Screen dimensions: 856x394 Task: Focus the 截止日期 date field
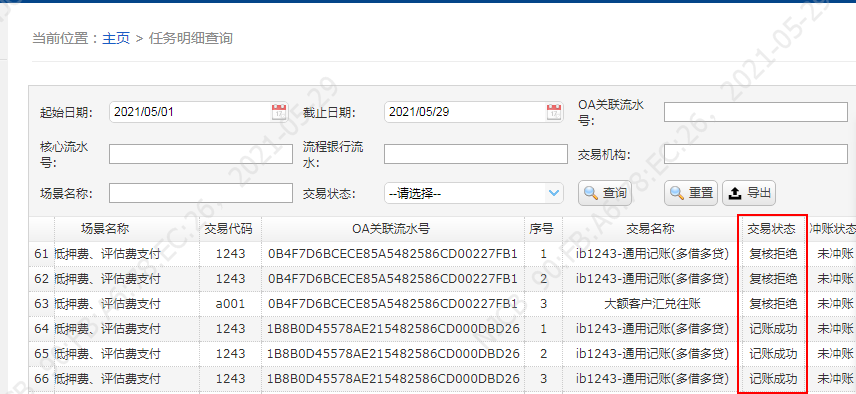pyautogui.click(x=475, y=112)
